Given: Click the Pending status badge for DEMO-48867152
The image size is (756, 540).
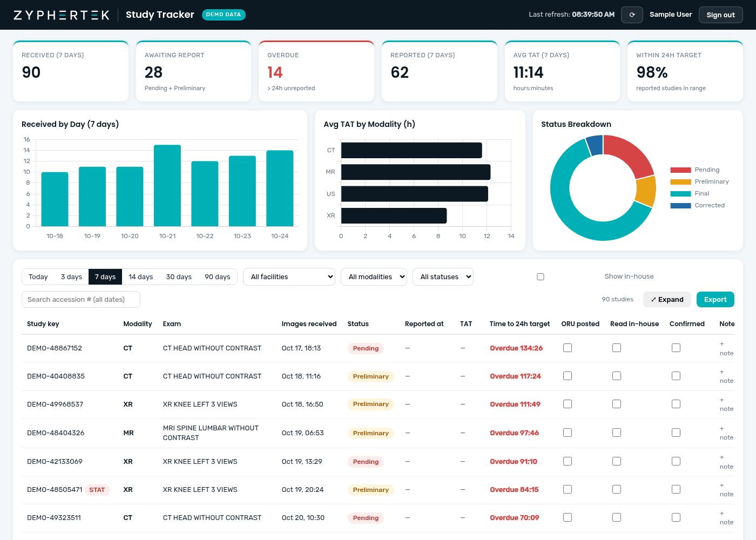Looking at the screenshot, I should click(366, 348).
